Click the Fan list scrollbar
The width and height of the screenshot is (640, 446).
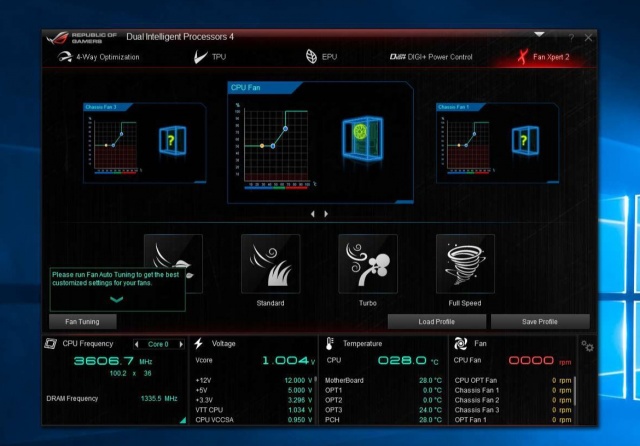[x=575, y=391]
